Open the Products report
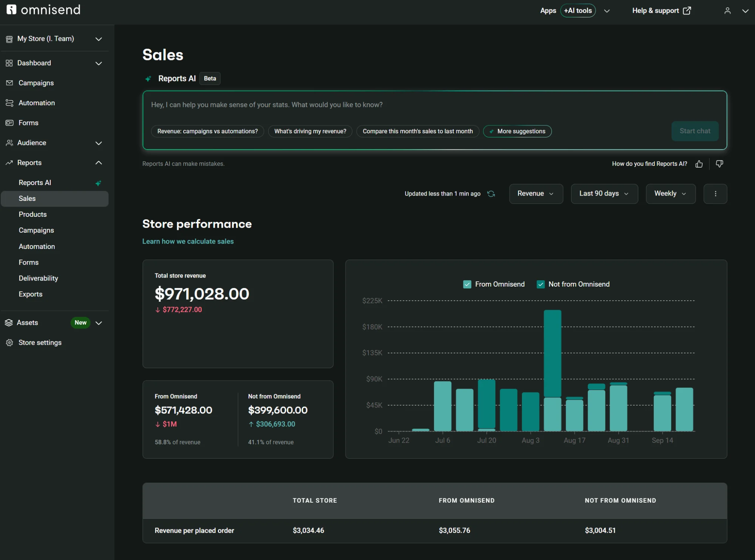 pyautogui.click(x=32, y=214)
